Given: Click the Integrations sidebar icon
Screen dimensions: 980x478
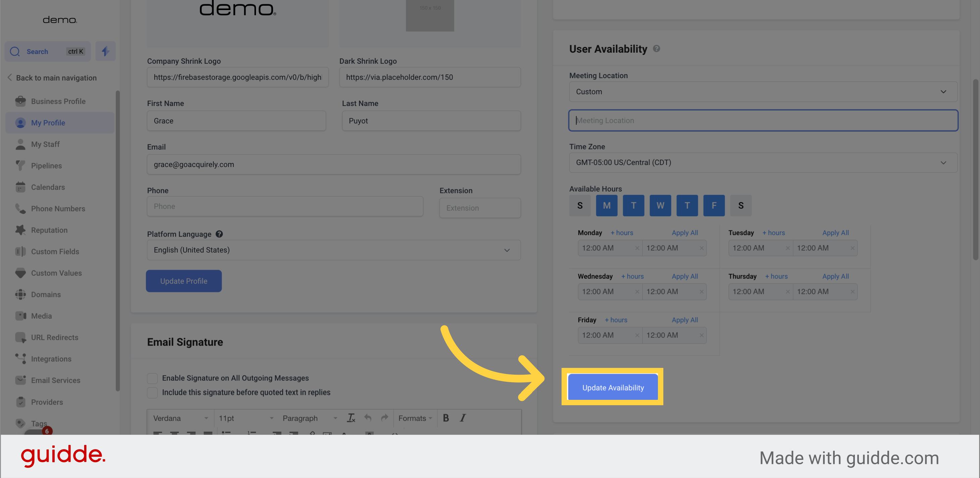Looking at the screenshot, I should click(x=20, y=359).
